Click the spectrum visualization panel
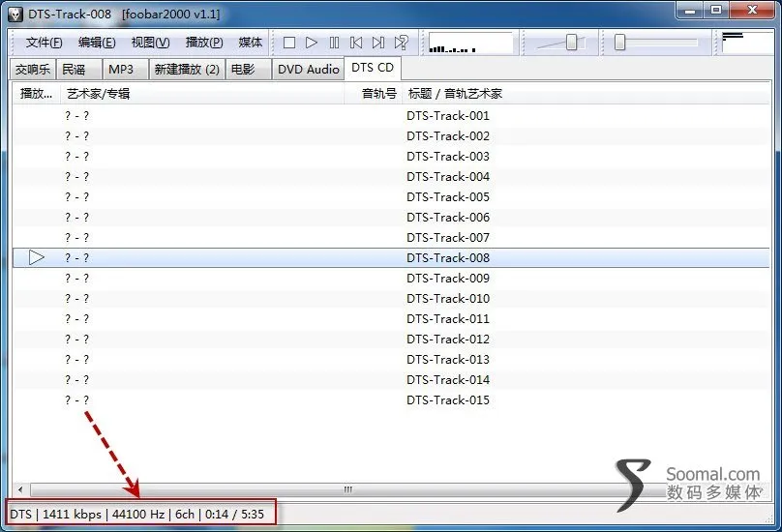Screen dimensions: 782x532 click(470, 43)
